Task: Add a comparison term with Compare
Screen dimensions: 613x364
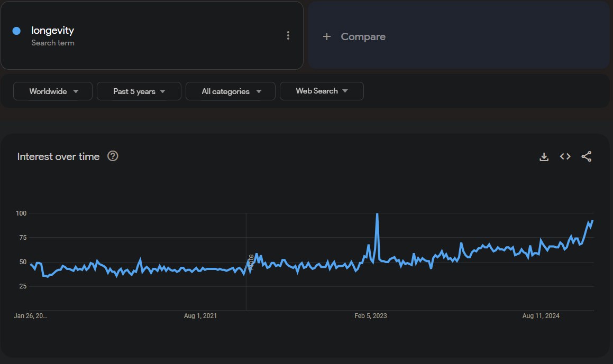Action: click(x=354, y=36)
